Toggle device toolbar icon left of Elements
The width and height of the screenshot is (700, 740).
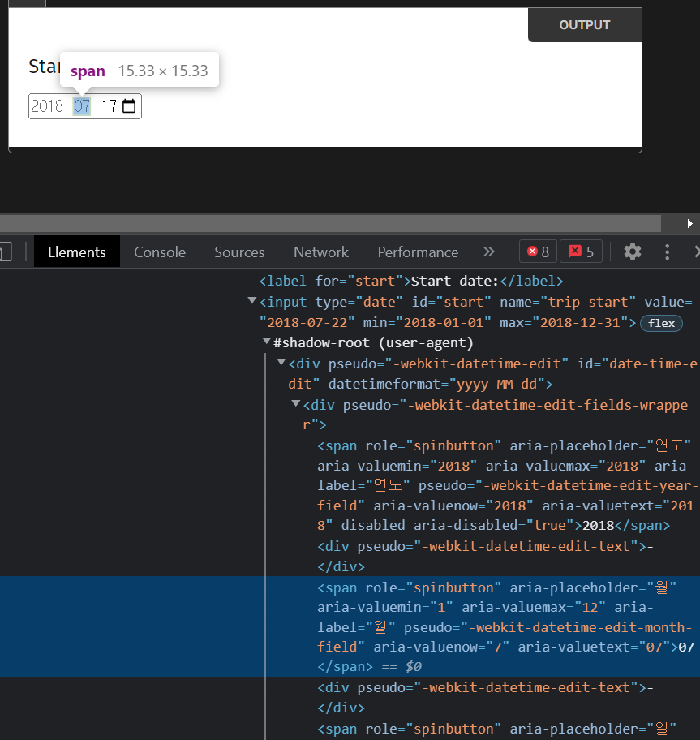[x=5, y=252]
